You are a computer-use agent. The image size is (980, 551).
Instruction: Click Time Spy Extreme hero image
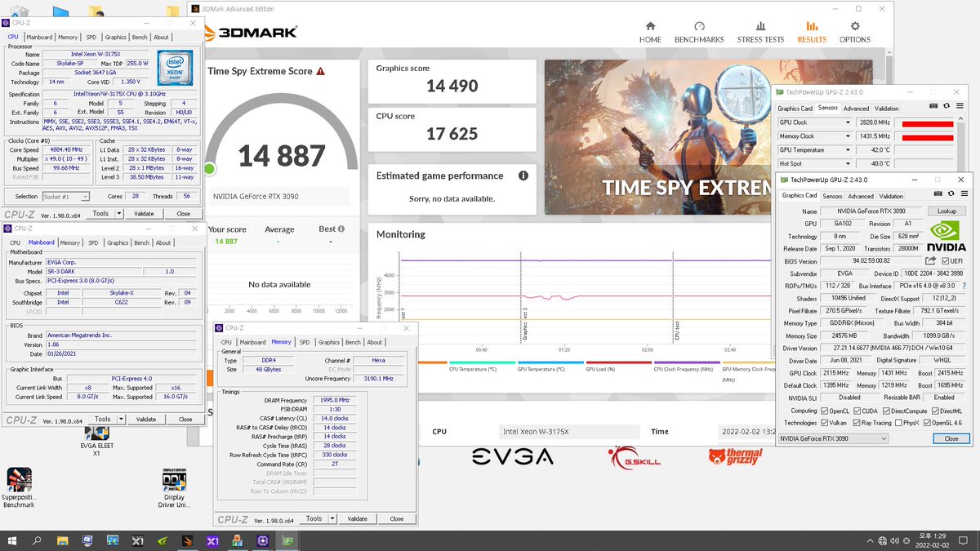pyautogui.click(x=708, y=137)
